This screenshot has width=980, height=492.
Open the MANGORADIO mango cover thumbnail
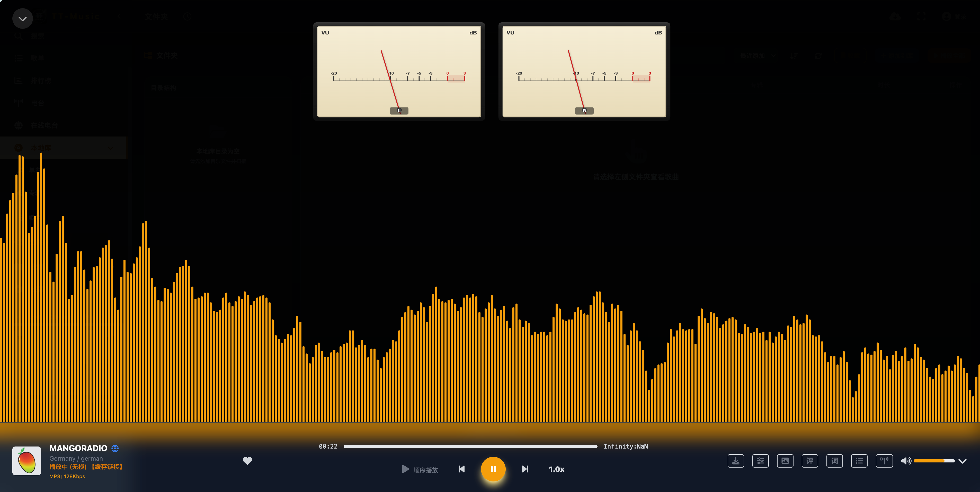(27, 461)
